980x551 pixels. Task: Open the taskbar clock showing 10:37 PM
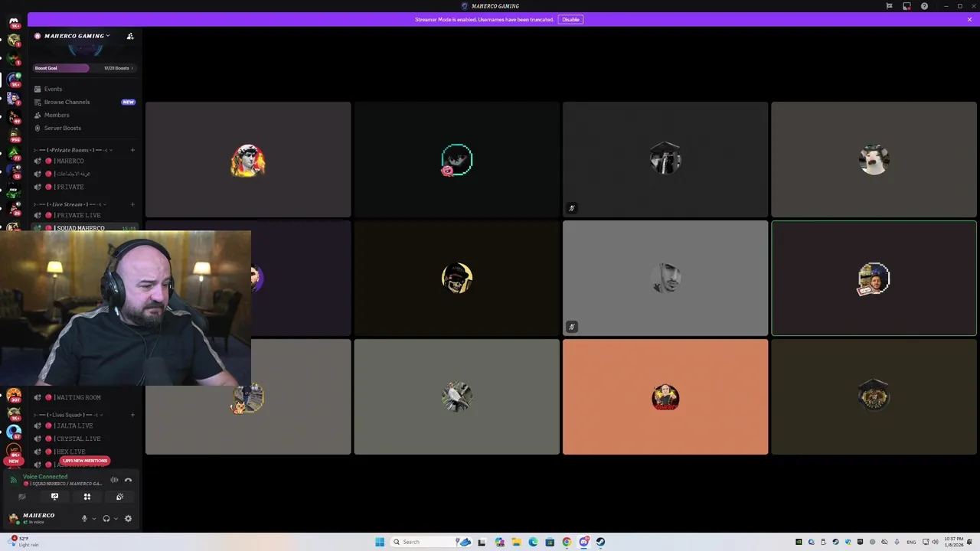click(954, 542)
